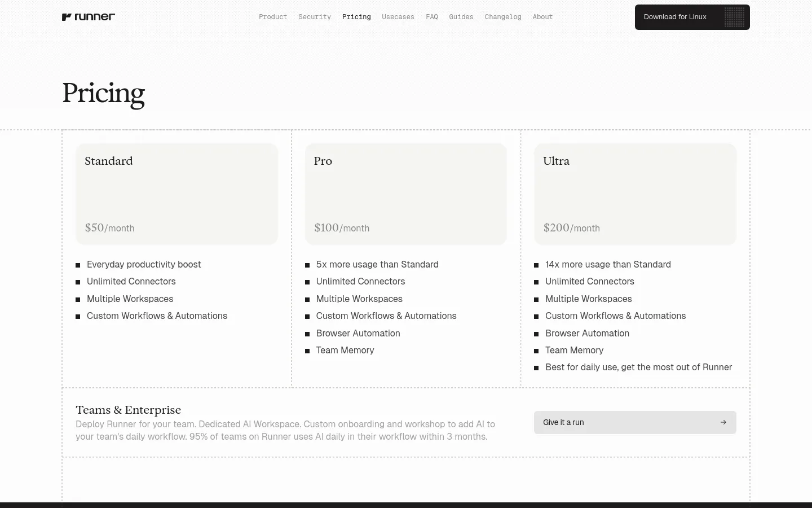Click 'Multiple Workspaces' under Pro plan
The width and height of the screenshot is (812, 508).
click(x=359, y=299)
